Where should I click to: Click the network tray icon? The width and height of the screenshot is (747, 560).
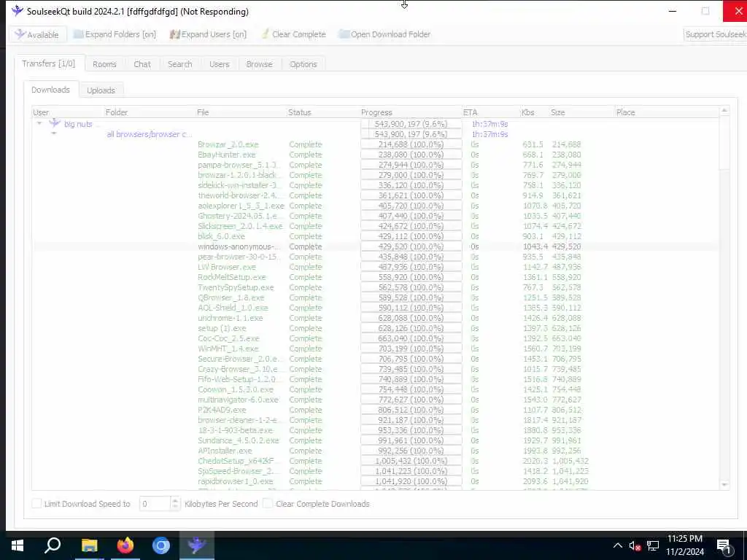653,546
